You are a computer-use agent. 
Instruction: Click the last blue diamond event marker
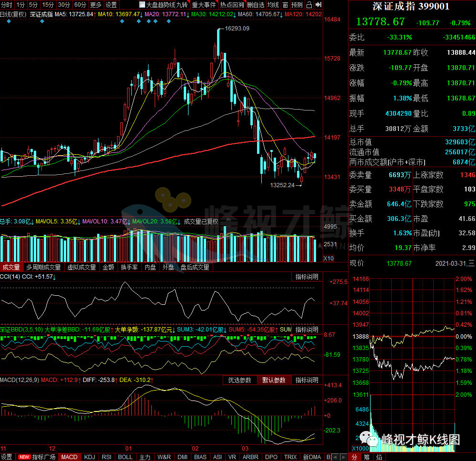pyautogui.click(x=169, y=21)
